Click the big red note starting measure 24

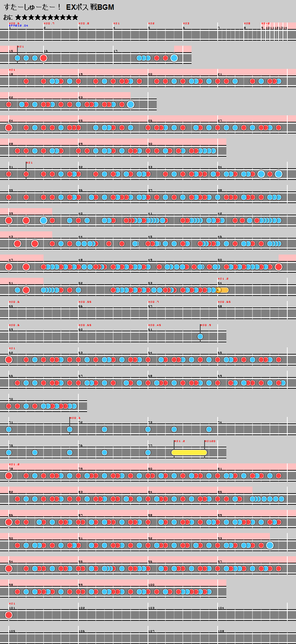(x=9, y=128)
